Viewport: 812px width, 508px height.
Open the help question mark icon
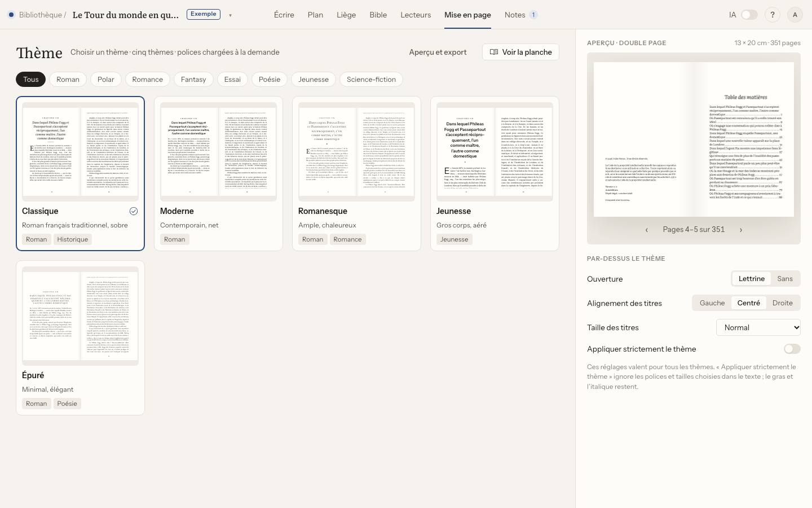[x=773, y=15]
